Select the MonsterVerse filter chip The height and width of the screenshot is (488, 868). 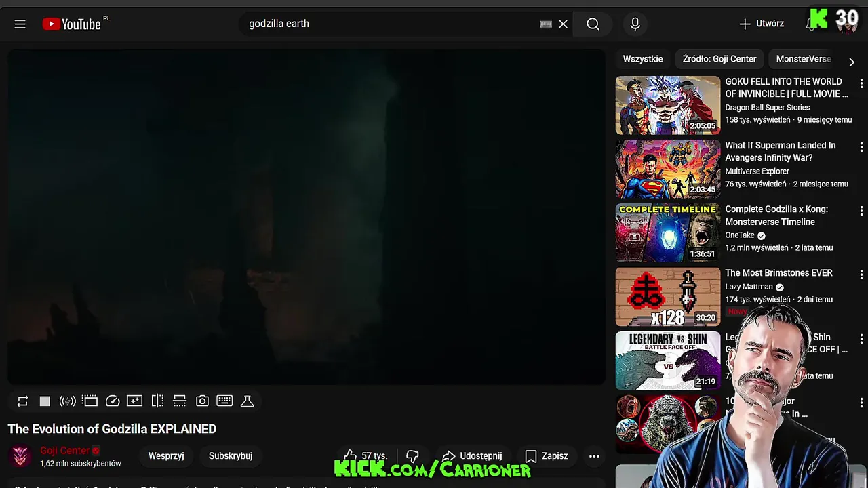pos(804,59)
